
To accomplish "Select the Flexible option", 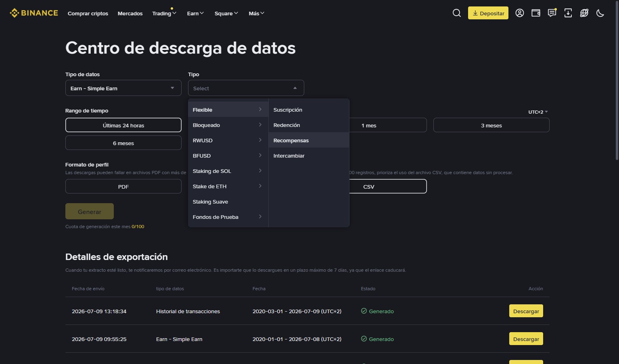I will 228,110.
